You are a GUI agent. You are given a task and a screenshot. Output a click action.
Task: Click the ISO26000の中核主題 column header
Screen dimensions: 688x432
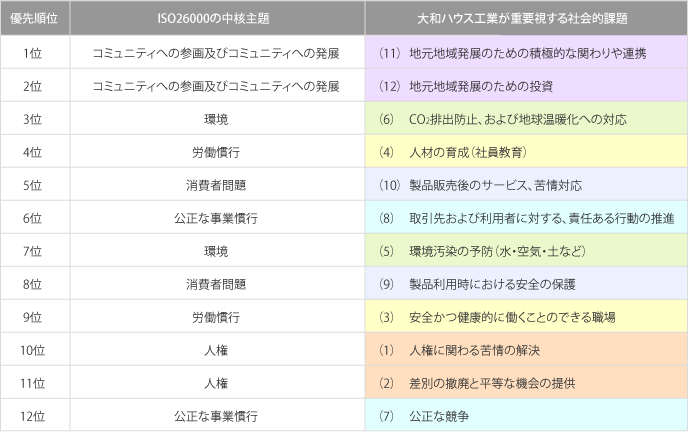click(x=215, y=19)
